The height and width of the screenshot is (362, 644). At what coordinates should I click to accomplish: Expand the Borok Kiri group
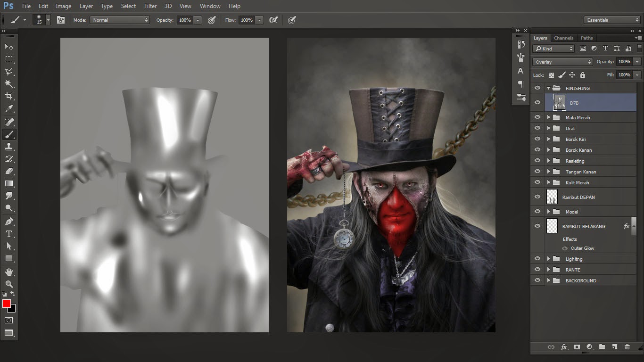point(548,139)
